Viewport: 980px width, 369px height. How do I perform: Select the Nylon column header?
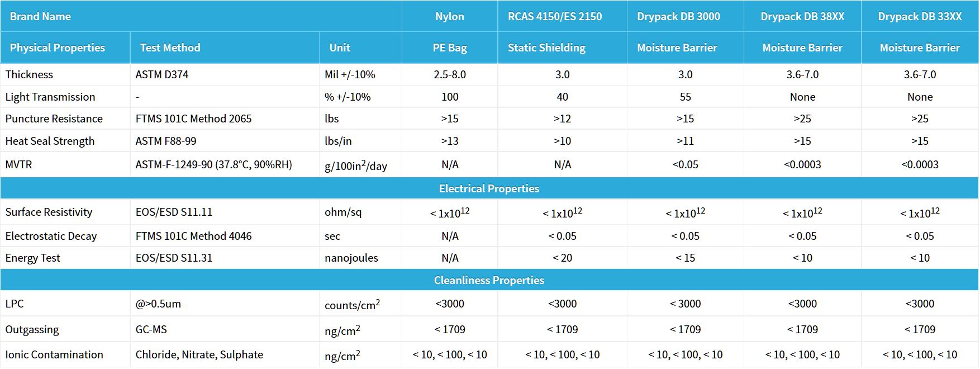tap(449, 16)
